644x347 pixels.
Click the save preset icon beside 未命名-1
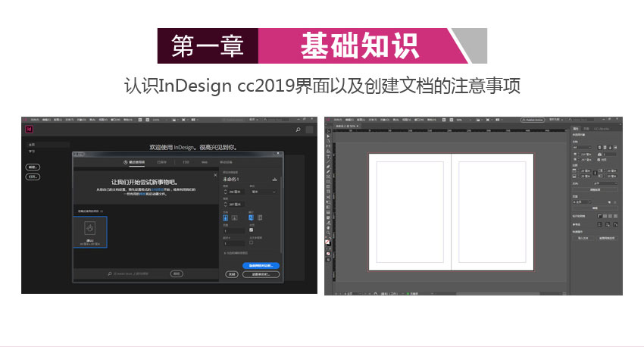[274, 180]
